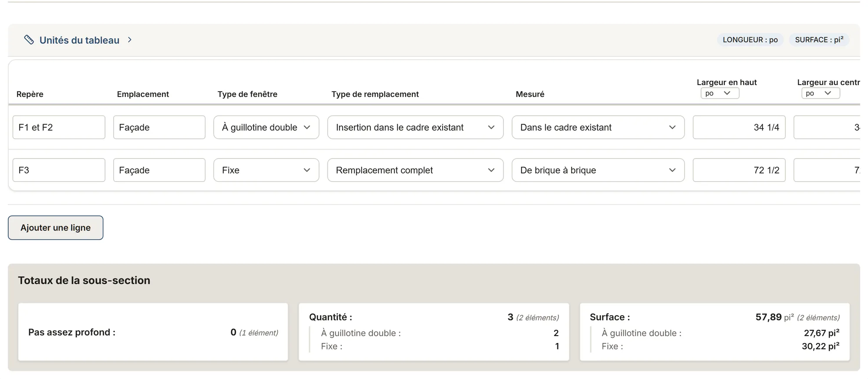
Task: Open the Dans le cadre existant Mesuré dropdown
Action: point(598,127)
